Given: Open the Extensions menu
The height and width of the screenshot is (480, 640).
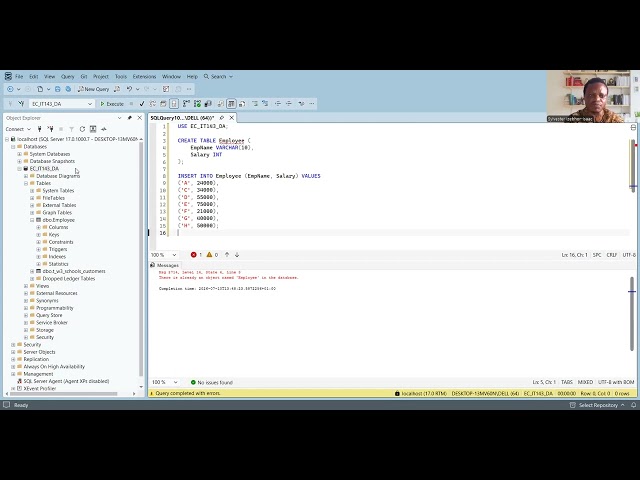Looking at the screenshot, I should point(144,76).
